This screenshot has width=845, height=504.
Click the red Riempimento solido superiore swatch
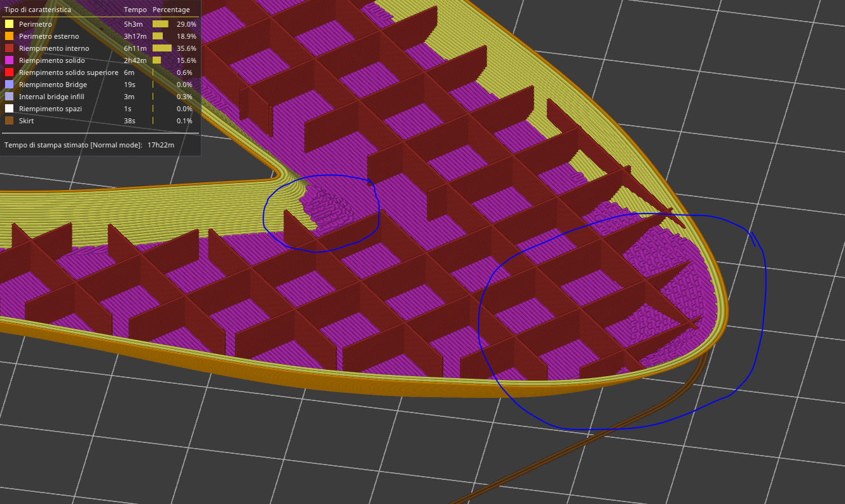[x=8, y=72]
